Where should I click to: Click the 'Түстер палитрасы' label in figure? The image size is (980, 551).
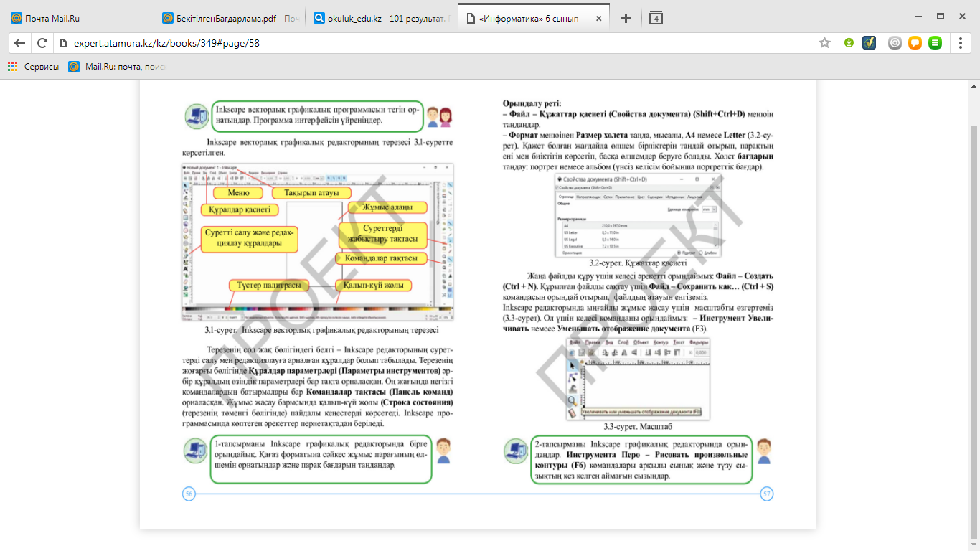[268, 286]
